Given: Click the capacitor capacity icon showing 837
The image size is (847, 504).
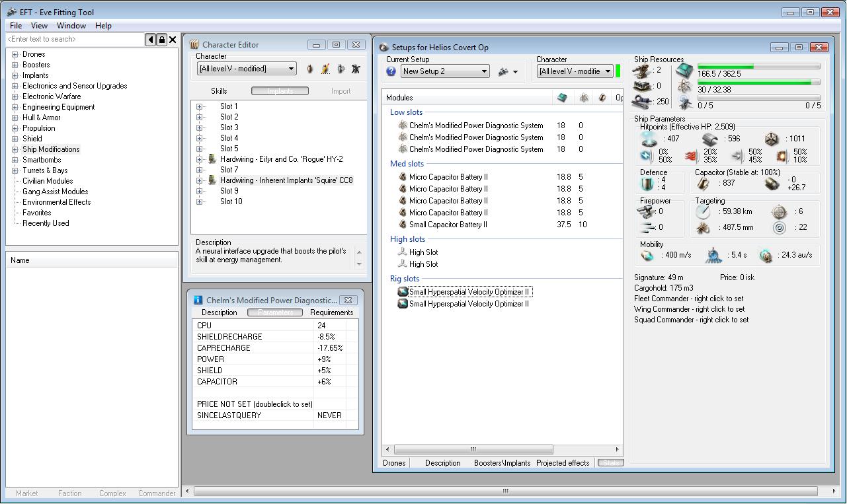Looking at the screenshot, I should pos(703,183).
